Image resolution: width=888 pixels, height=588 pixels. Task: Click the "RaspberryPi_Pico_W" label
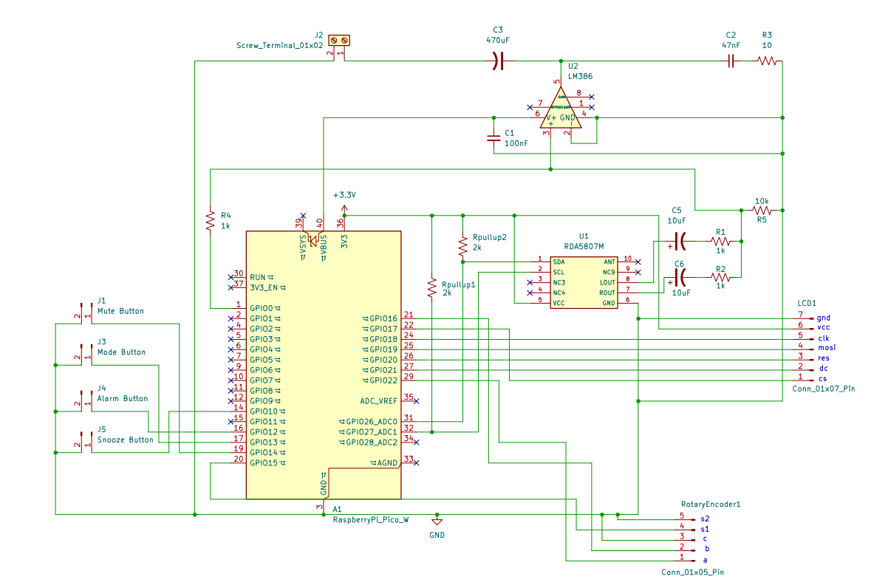[370, 520]
